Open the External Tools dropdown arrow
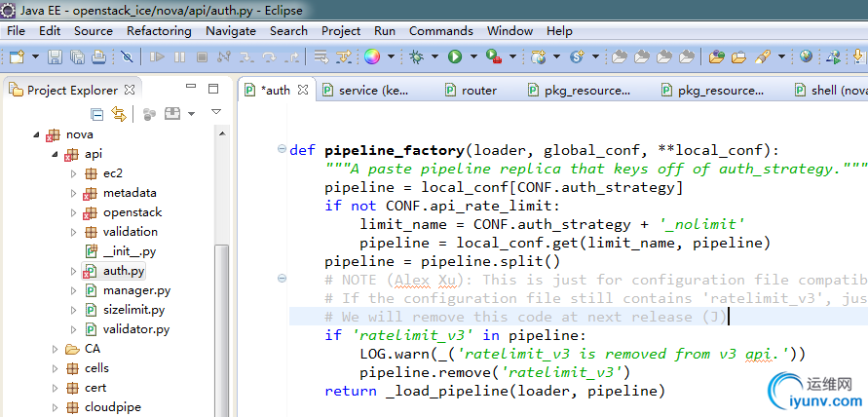868x417 pixels. [x=512, y=57]
